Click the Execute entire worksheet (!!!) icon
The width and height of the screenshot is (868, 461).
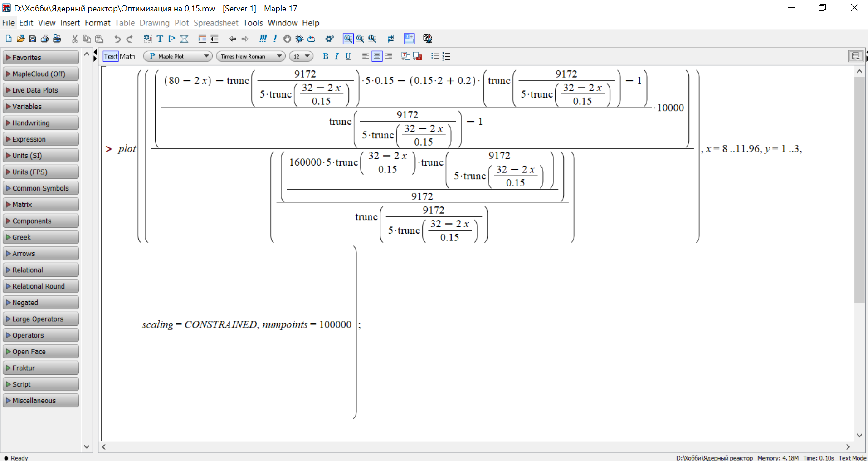click(x=263, y=39)
